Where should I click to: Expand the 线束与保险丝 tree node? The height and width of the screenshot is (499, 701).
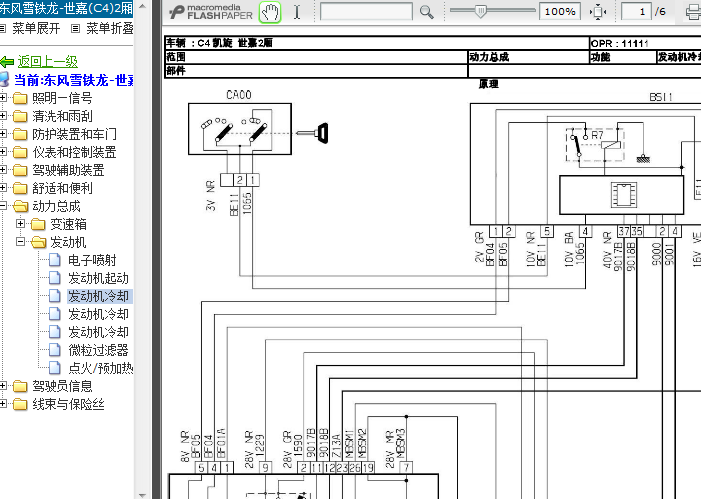(x=3, y=404)
